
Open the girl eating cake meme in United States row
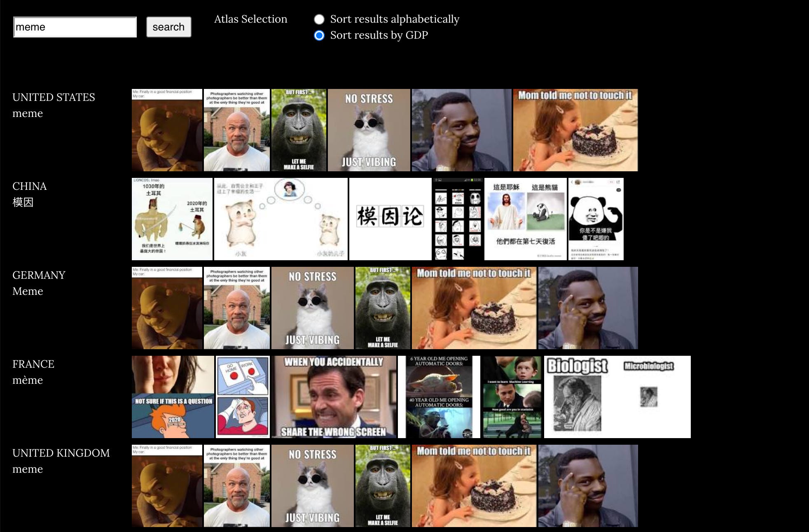pyautogui.click(x=575, y=130)
